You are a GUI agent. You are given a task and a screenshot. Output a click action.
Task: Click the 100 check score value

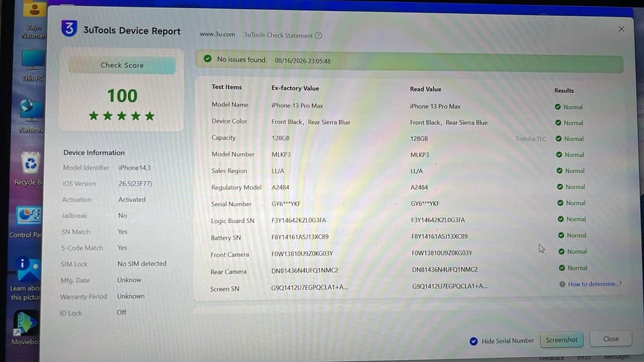point(122,96)
